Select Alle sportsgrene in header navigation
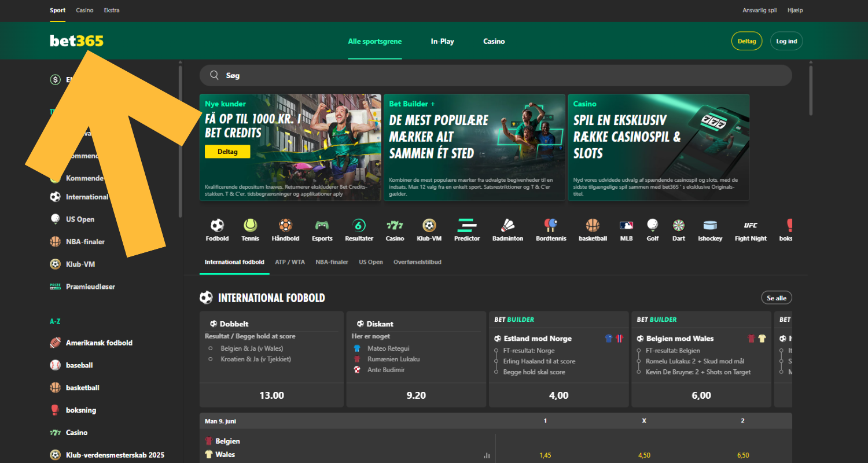 point(375,41)
